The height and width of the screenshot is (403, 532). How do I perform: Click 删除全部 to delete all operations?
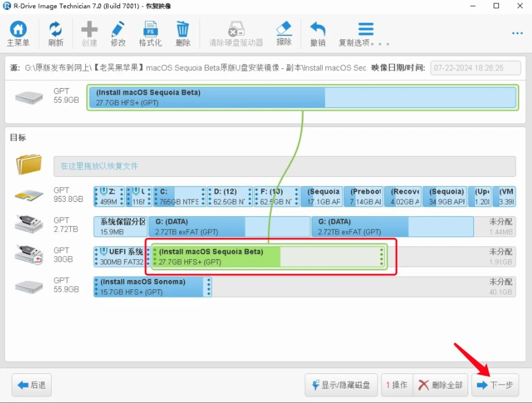[x=441, y=385]
